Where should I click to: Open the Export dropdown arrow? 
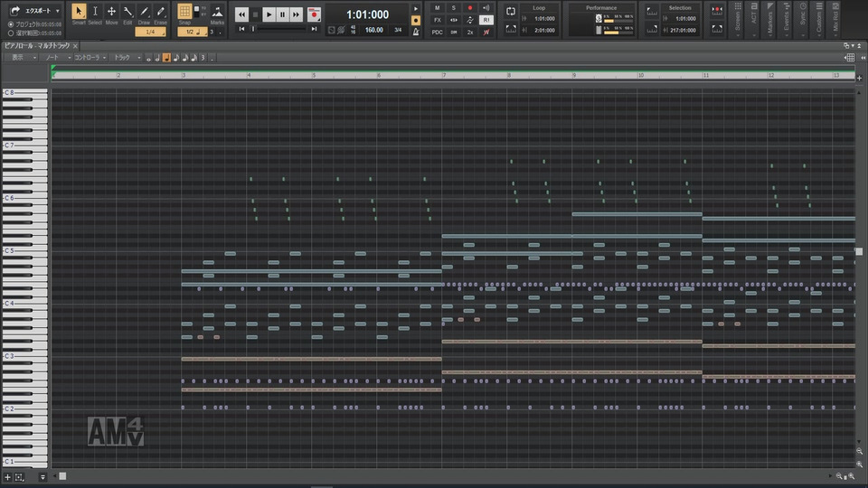(58, 11)
